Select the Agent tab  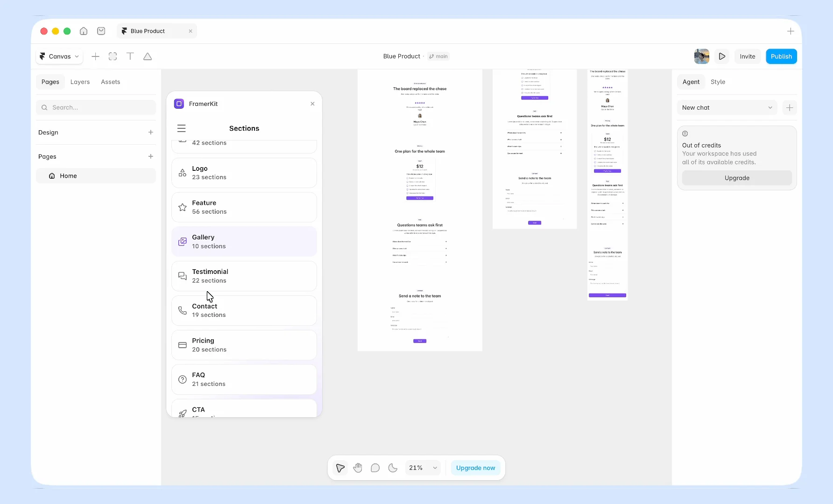[691, 82]
